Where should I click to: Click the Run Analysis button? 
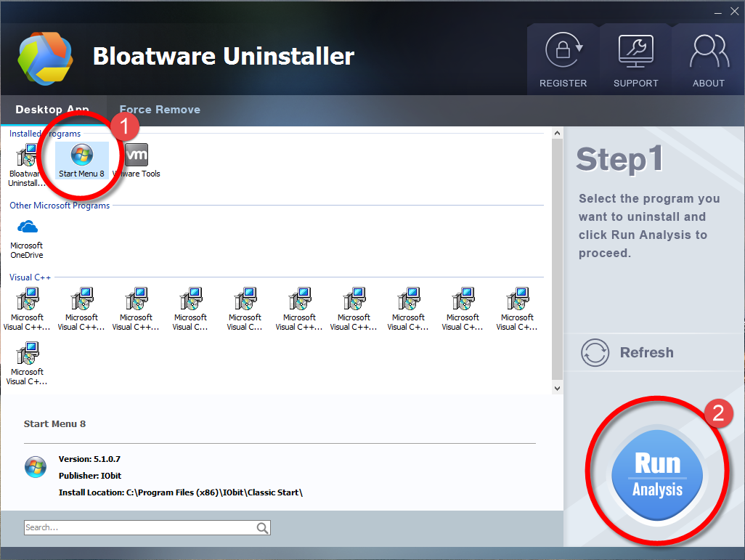pyautogui.click(x=657, y=474)
